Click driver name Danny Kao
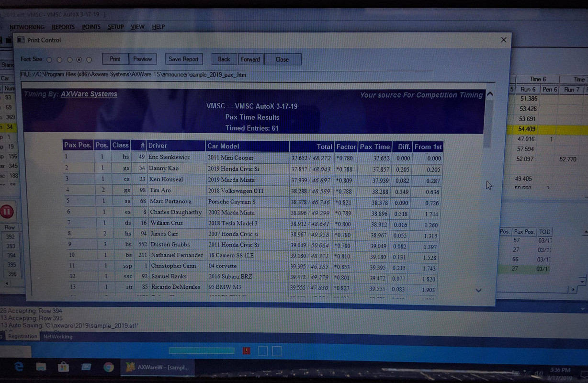Screen dimensions: 588x383 pyautogui.click(x=163, y=168)
